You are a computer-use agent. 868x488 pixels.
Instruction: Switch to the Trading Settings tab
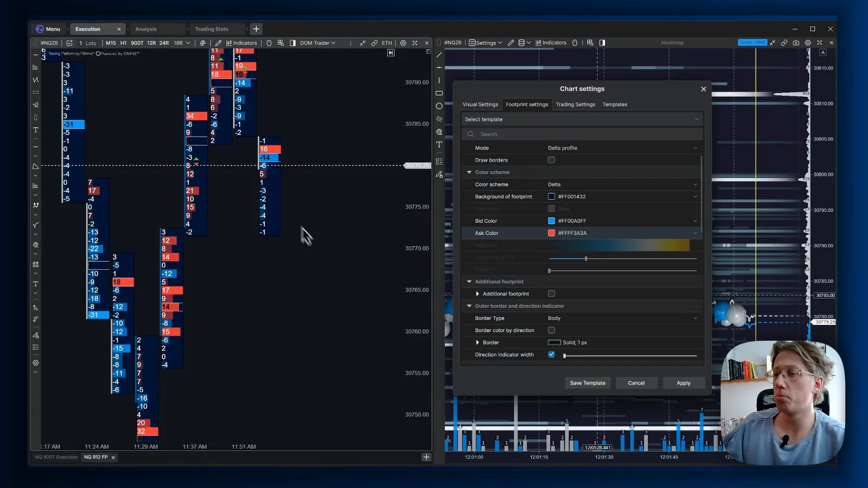tap(575, 105)
